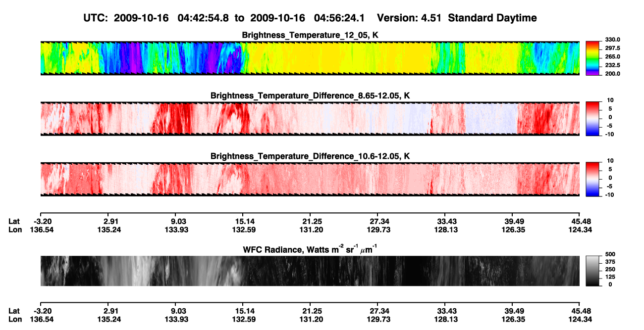Click the red-blue color bar beside 8.65-12.05 panel

tap(592, 118)
